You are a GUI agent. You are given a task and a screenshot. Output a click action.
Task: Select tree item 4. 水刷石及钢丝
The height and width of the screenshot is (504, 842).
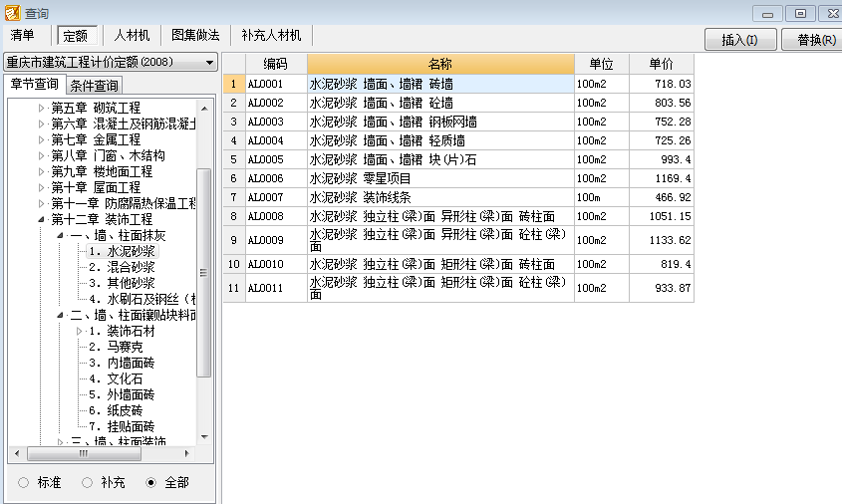point(141,299)
